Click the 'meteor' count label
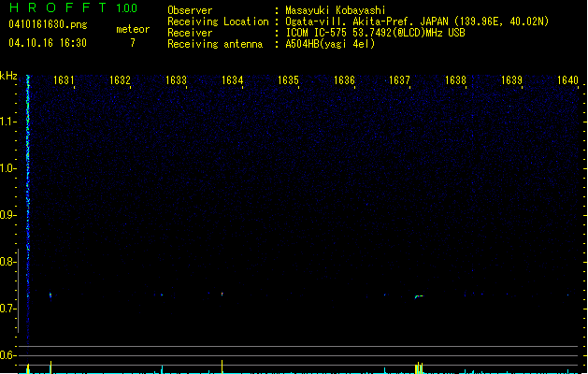The width and height of the screenshot is (588, 374). tap(133, 29)
